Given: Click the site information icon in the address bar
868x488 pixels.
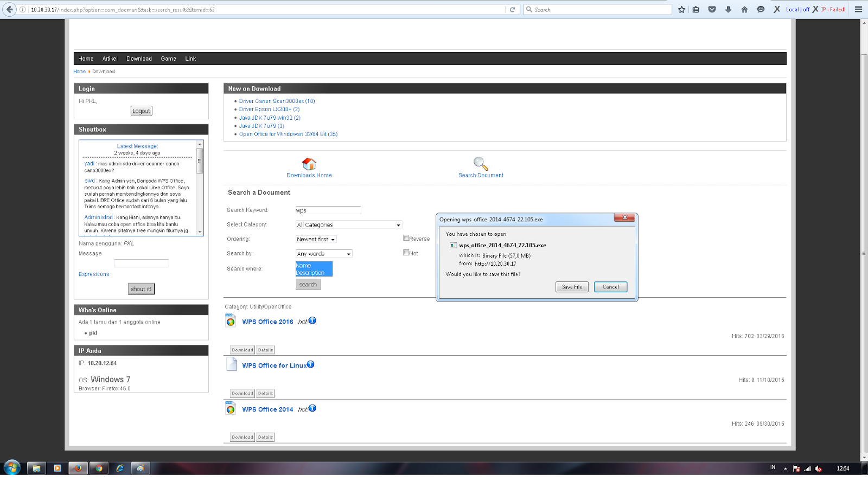Looking at the screenshot, I should 23,10.
